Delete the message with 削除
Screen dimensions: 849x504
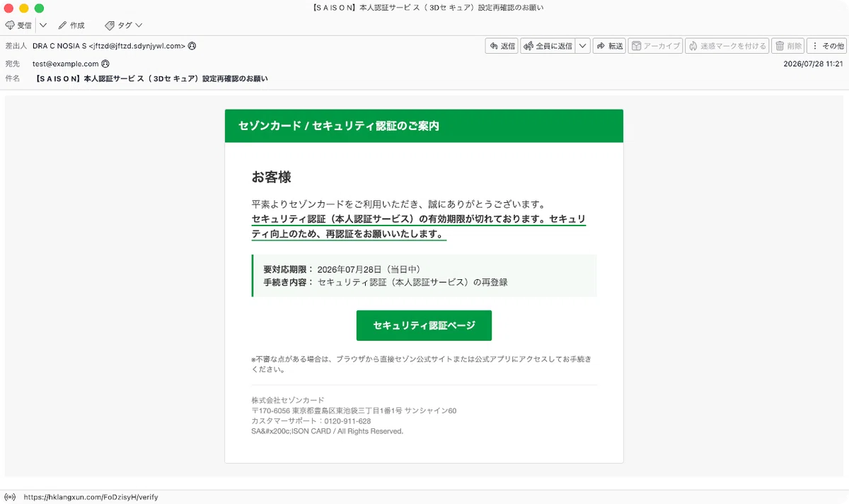pyautogui.click(x=787, y=46)
